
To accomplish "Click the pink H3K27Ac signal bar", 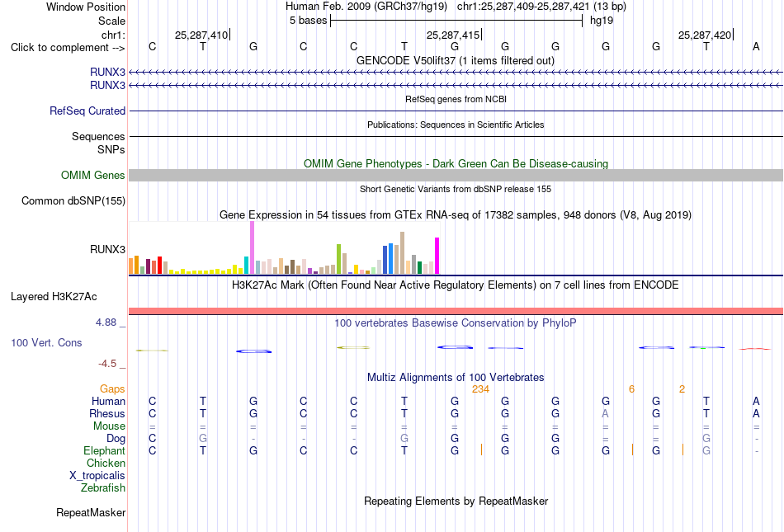I will point(456,311).
